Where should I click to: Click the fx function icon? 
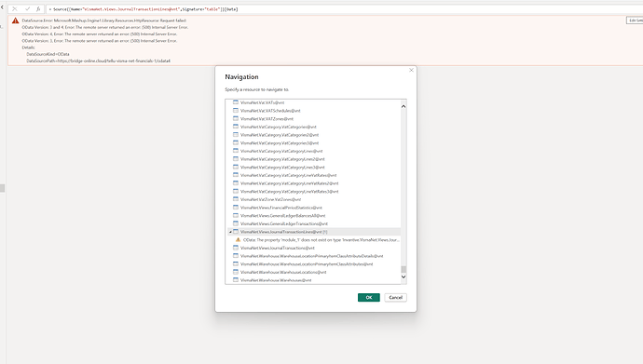[38, 8]
